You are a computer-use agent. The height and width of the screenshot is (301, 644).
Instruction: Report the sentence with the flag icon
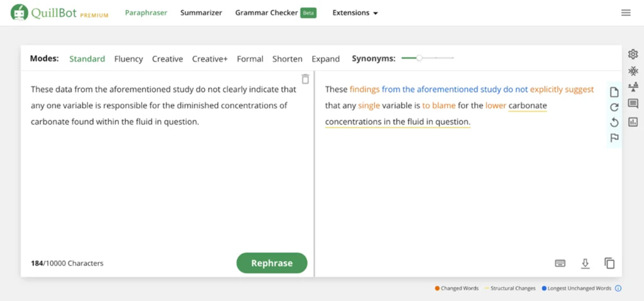point(614,138)
